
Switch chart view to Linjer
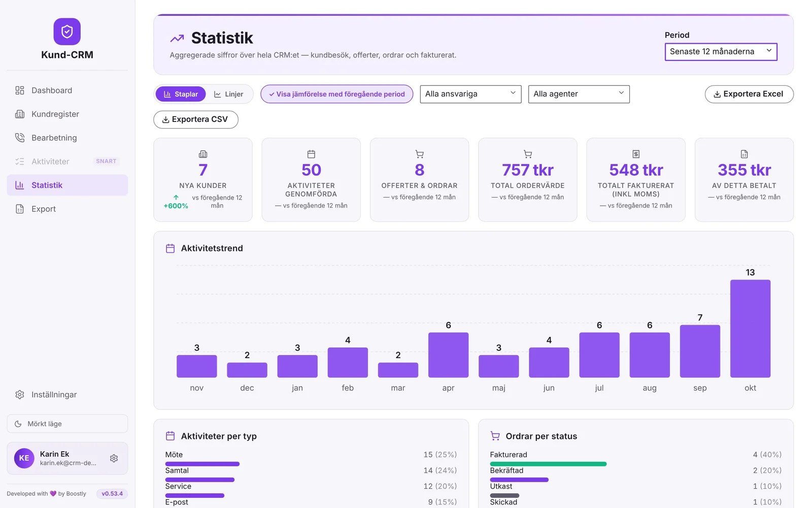229,94
